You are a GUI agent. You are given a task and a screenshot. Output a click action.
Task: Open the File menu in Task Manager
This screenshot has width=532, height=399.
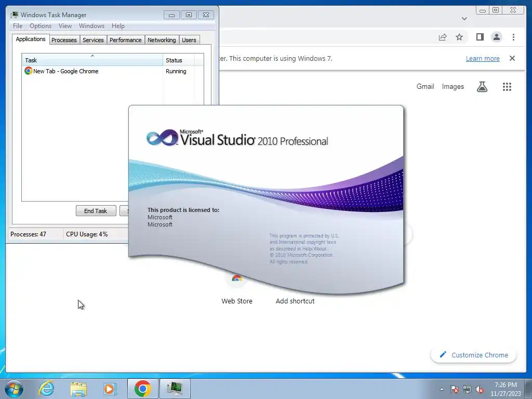(18, 26)
